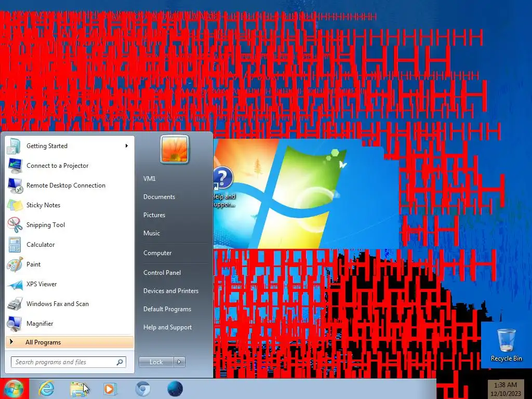
Task: Open the XPS Viewer icon
Action: point(15,284)
